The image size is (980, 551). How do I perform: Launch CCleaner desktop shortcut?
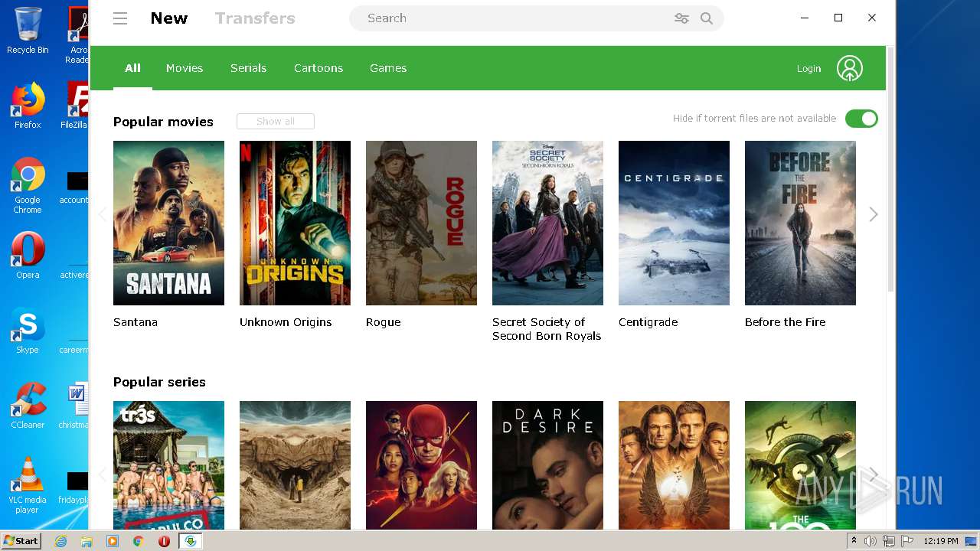[x=28, y=406]
